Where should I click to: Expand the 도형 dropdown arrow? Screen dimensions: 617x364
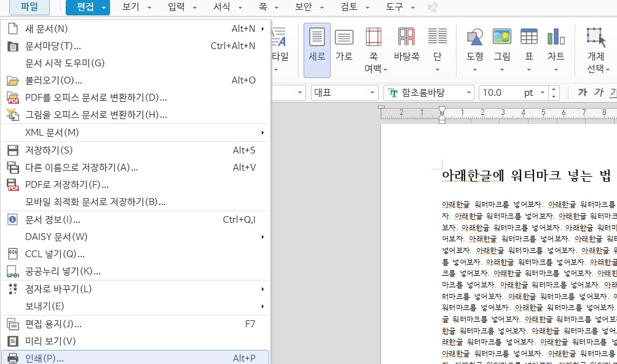tap(474, 69)
